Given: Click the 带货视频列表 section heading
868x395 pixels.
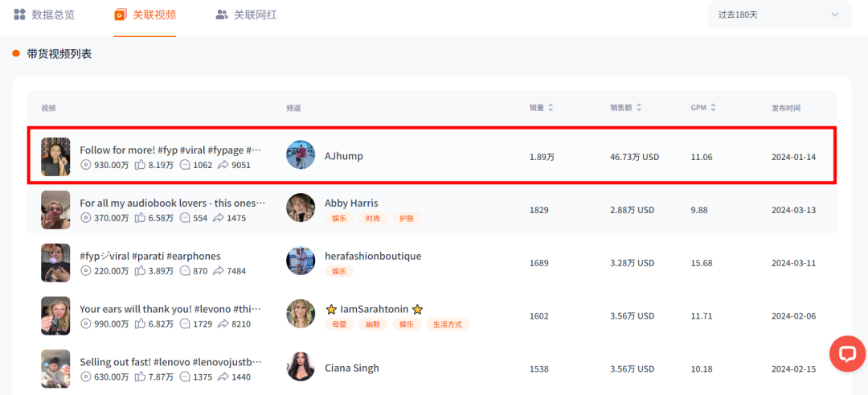Looking at the screenshot, I should point(59,54).
